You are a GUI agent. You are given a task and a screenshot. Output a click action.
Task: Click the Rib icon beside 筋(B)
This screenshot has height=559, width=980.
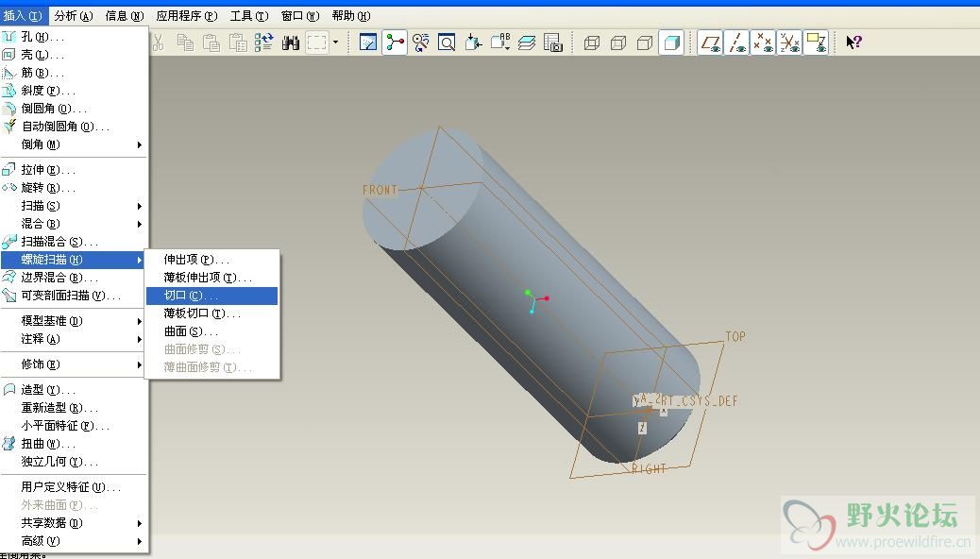[x=8, y=73]
